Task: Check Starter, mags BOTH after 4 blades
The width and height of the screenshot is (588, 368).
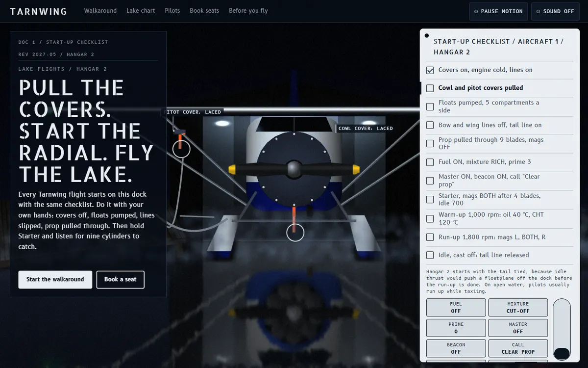Action: [430, 200]
